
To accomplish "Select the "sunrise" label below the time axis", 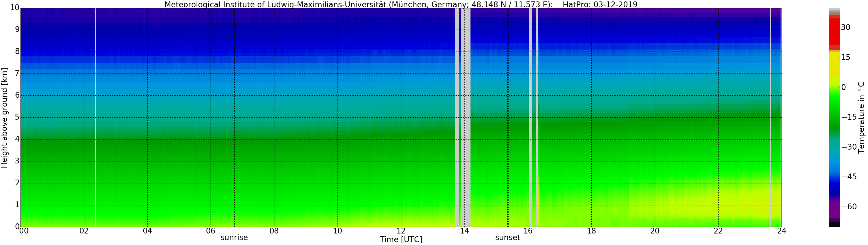I will [x=234, y=238].
